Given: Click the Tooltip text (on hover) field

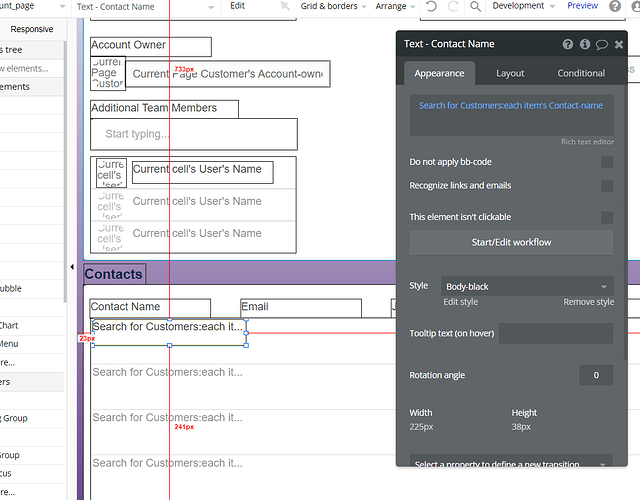Looking at the screenshot, I should (x=556, y=333).
